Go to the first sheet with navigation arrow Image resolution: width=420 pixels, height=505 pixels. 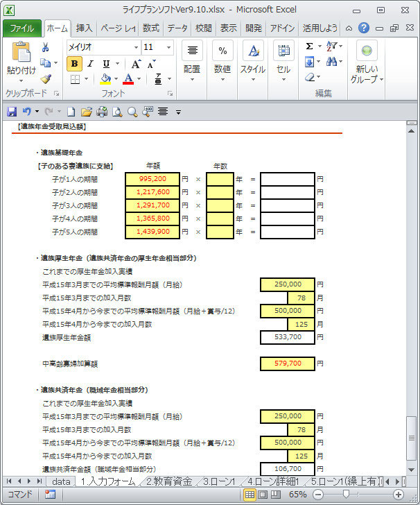coord(9,481)
